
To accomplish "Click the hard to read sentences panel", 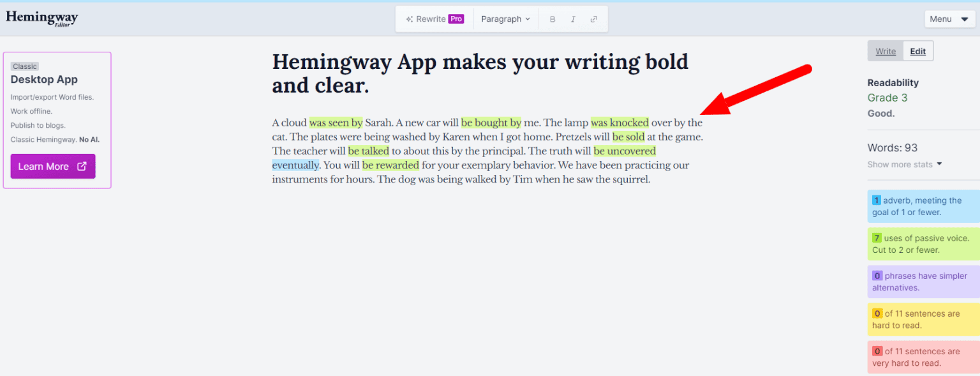I will 923,319.
